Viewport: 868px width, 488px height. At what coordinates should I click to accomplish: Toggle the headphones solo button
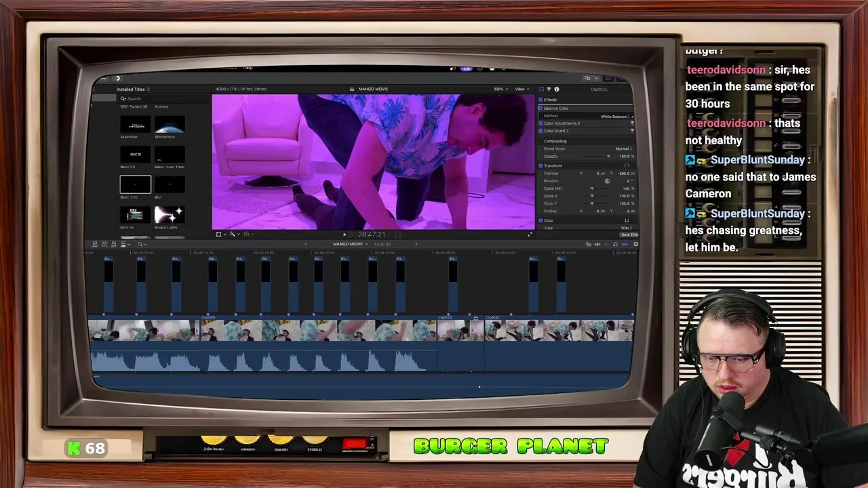pyautogui.click(x=615, y=245)
